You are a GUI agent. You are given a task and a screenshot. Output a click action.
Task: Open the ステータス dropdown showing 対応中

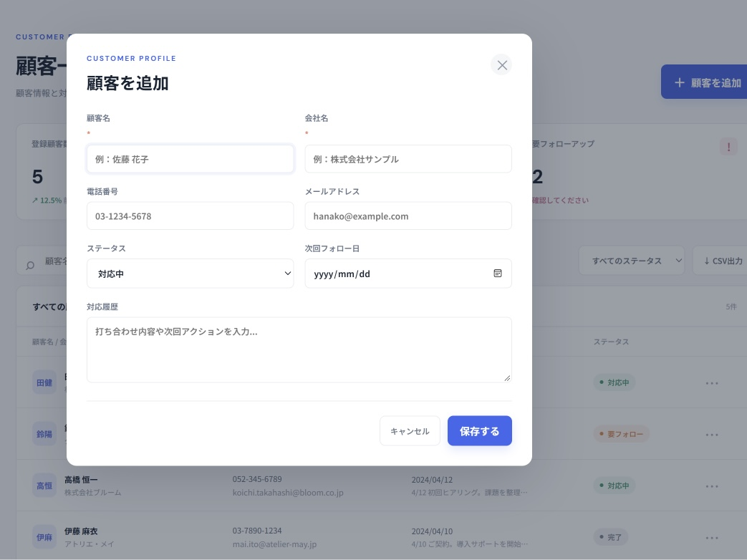click(190, 274)
